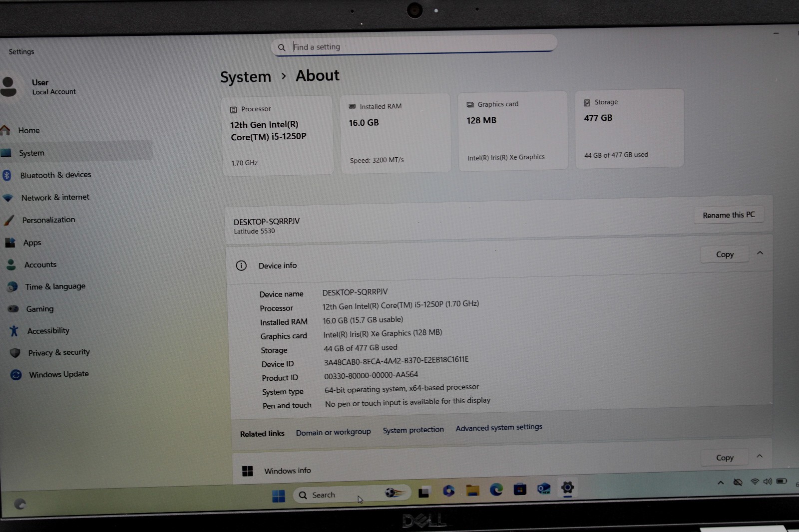Launch Copilot from the taskbar
Image resolution: width=799 pixels, height=532 pixels.
tap(448, 491)
